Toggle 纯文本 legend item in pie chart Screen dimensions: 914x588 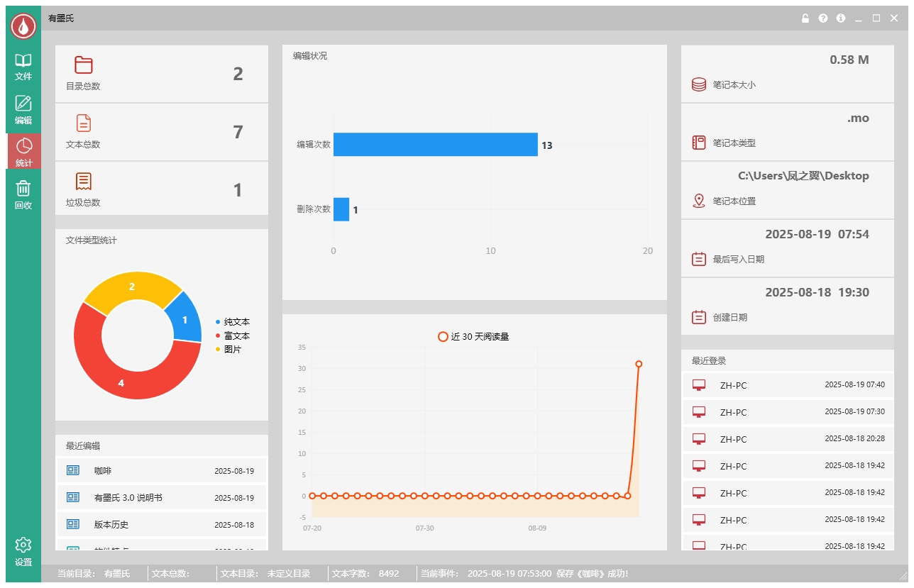[x=233, y=322]
